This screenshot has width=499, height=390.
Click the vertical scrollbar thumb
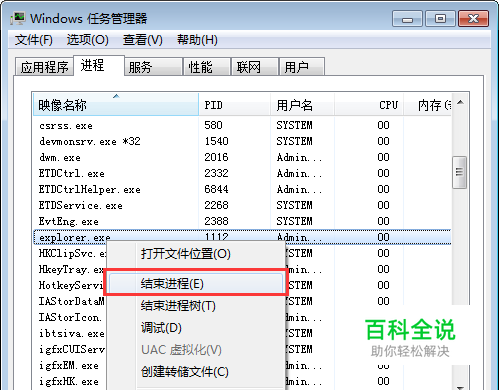pos(459,172)
